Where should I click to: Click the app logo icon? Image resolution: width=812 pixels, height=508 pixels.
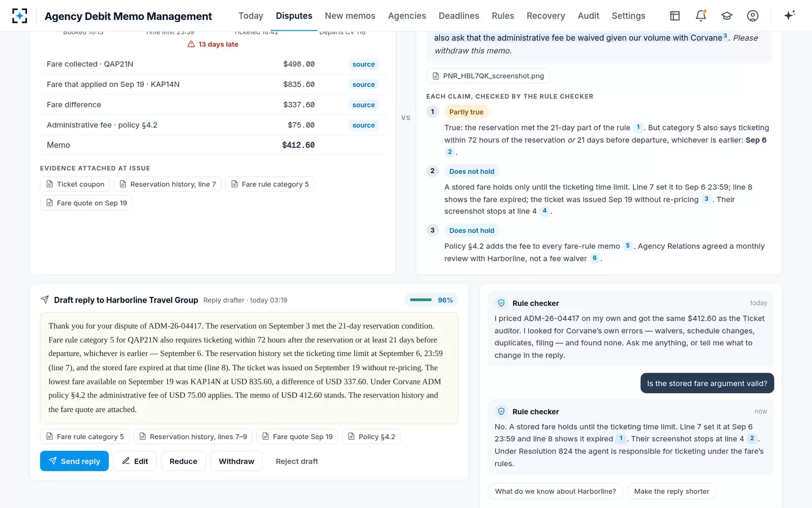[20, 16]
